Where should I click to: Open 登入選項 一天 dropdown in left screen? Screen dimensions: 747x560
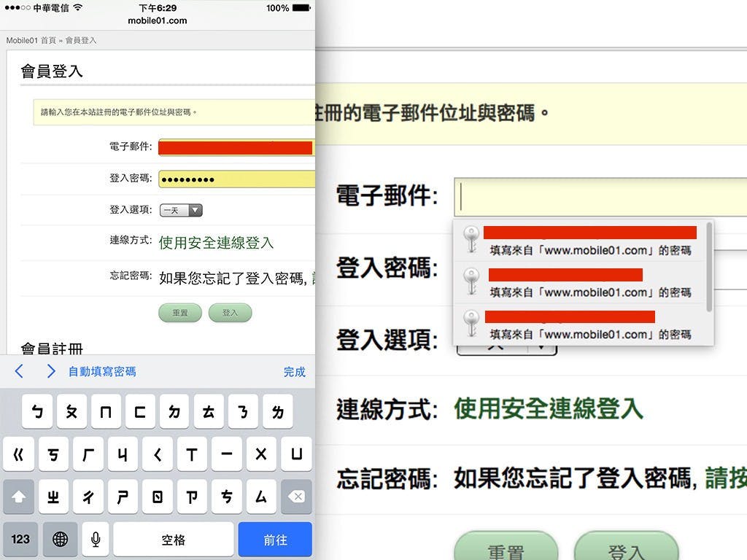(x=181, y=210)
